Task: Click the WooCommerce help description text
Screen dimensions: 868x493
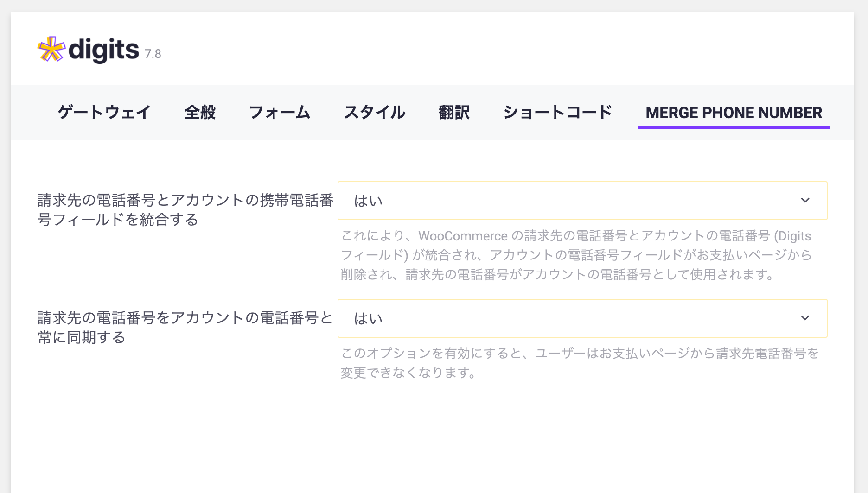Action: [576, 255]
